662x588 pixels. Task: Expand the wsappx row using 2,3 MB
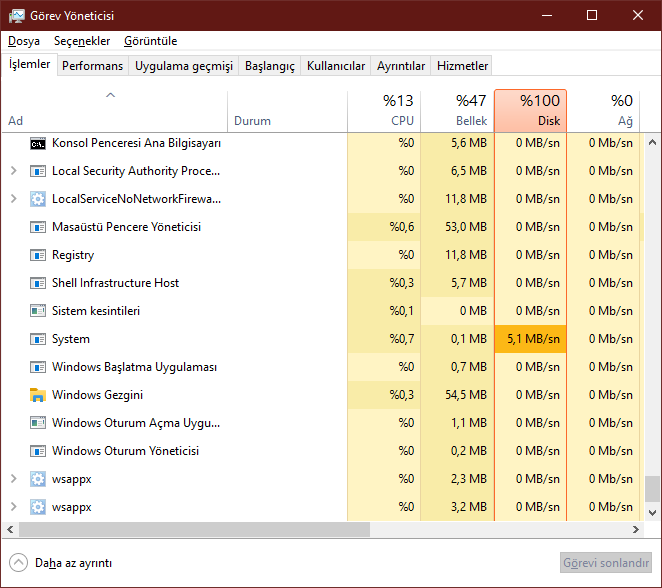pos(14,479)
